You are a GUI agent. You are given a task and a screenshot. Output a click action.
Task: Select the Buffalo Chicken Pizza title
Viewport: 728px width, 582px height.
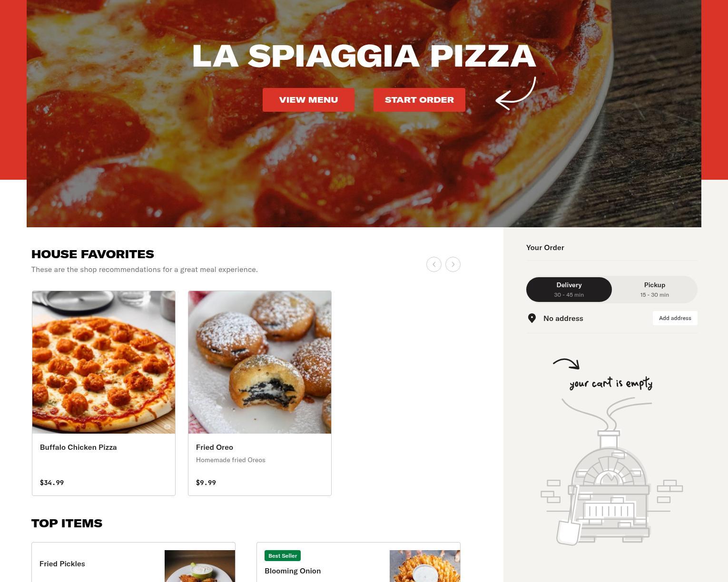click(x=78, y=447)
